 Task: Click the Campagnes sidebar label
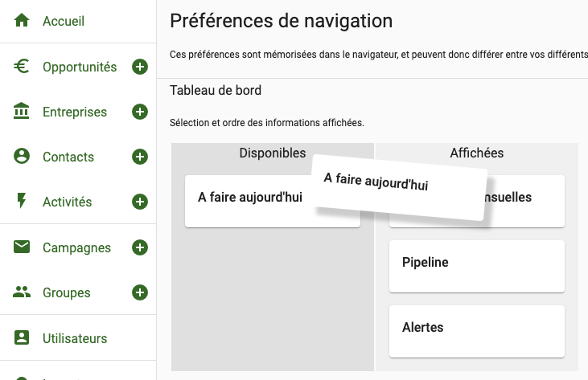pyautogui.click(x=76, y=247)
